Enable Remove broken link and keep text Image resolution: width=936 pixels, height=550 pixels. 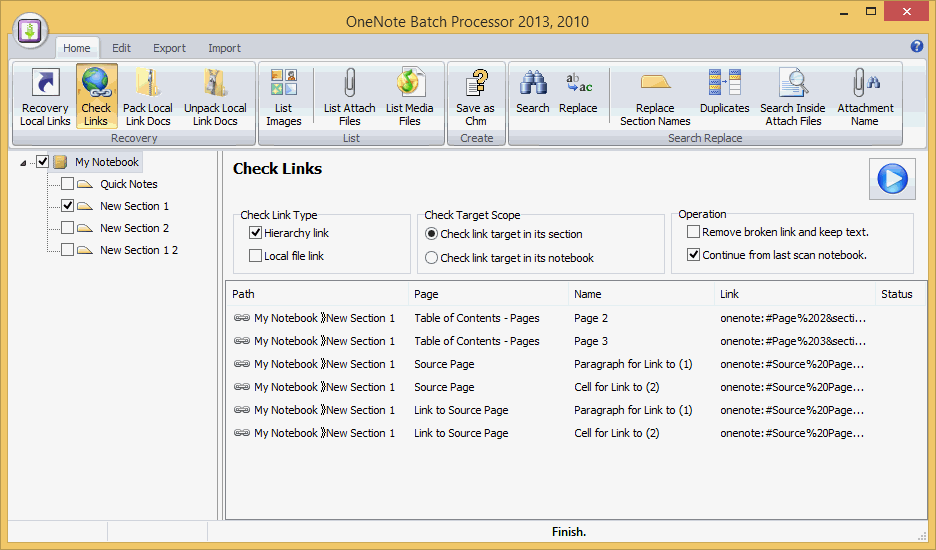point(693,232)
